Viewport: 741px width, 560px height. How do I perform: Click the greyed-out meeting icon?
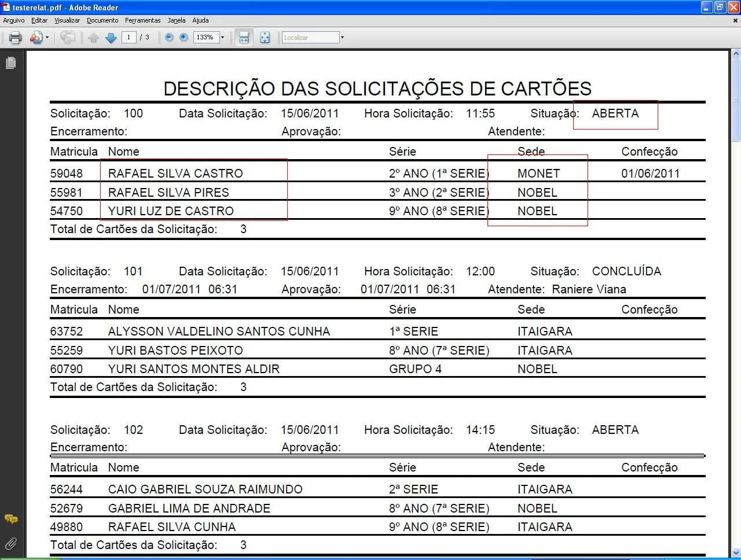pos(68,38)
